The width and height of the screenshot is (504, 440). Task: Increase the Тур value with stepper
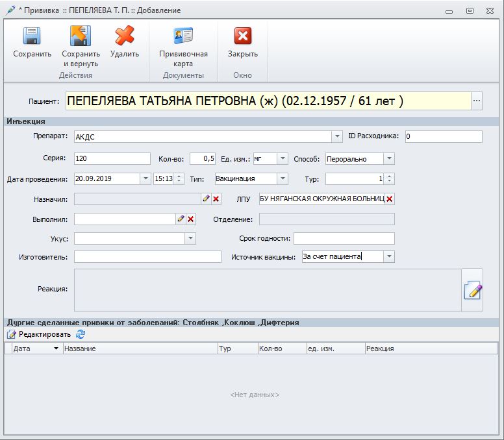(x=389, y=176)
